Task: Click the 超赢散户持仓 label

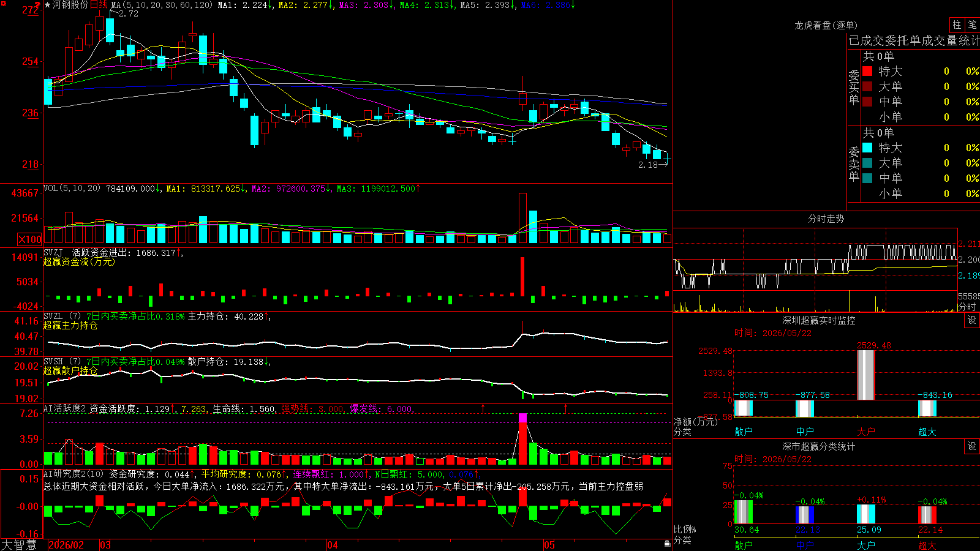Action: [x=70, y=371]
